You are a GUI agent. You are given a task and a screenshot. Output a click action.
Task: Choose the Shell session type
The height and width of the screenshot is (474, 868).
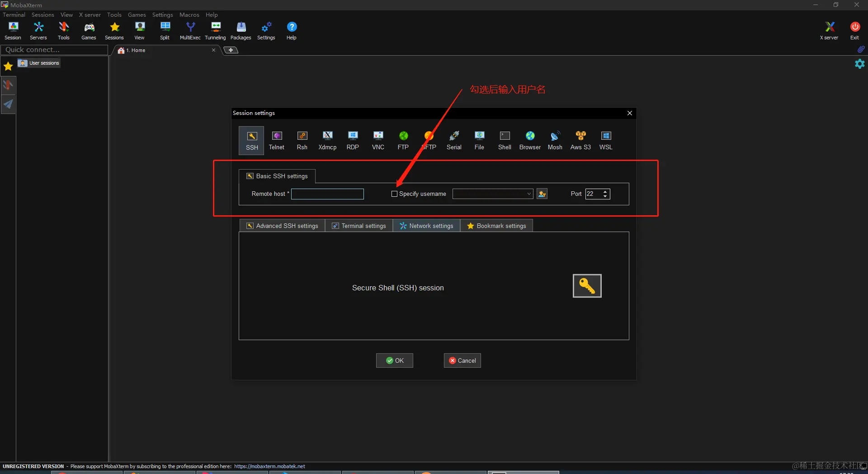click(x=505, y=141)
